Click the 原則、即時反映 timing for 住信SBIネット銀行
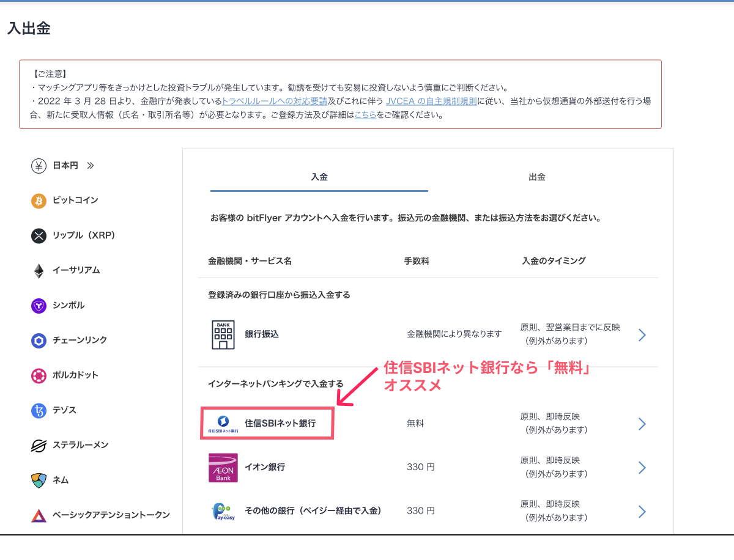734x560 pixels. tap(550, 417)
